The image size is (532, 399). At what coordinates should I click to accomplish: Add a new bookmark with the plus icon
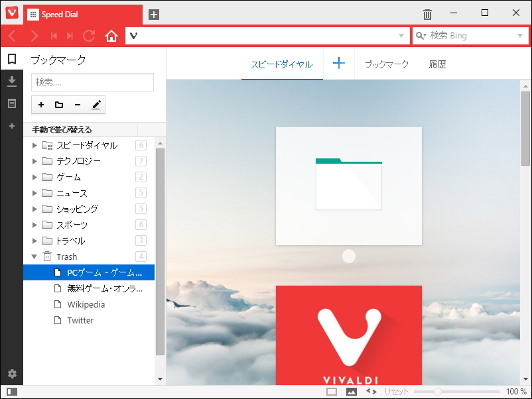click(x=40, y=105)
